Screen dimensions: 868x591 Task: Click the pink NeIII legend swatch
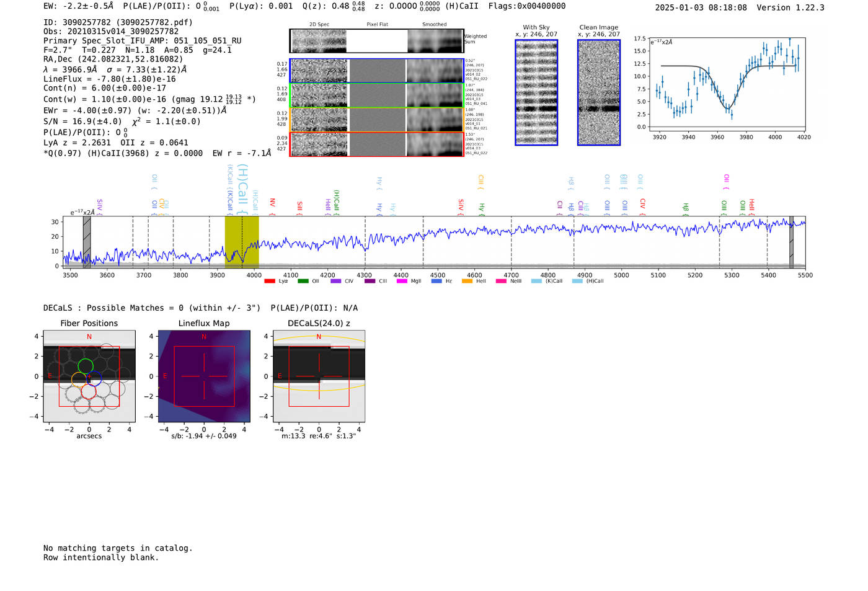click(501, 281)
